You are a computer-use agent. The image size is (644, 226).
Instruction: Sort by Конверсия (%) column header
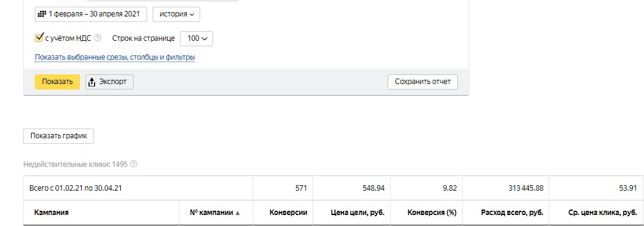pyautogui.click(x=432, y=213)
